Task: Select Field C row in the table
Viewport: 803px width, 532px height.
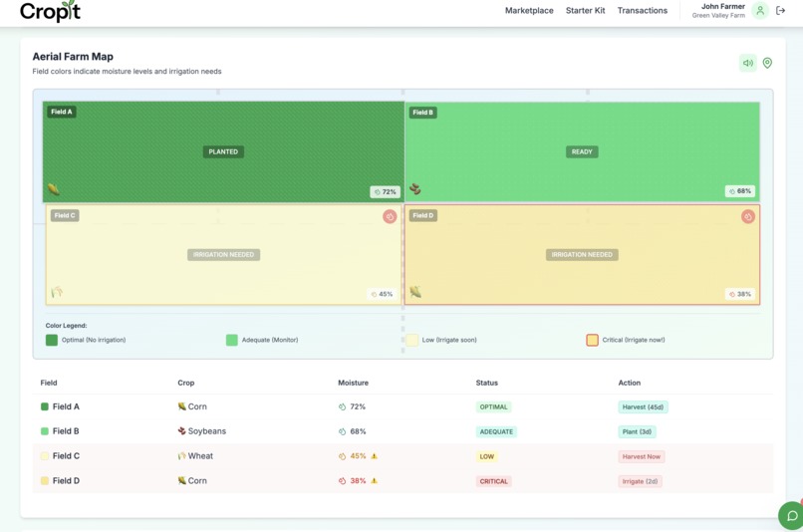Action: [x=402, y=455]
